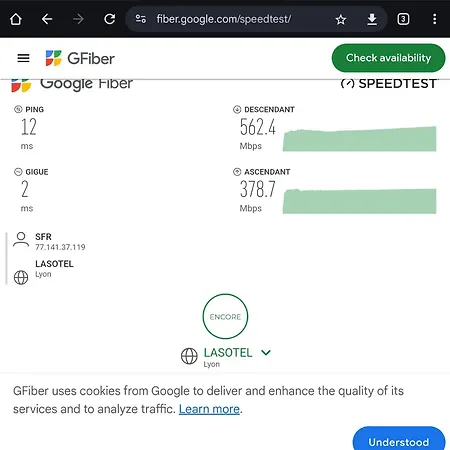Go back with the back arrow
Image resolution: width=450 pixels, height=450 pixels.
47,19
